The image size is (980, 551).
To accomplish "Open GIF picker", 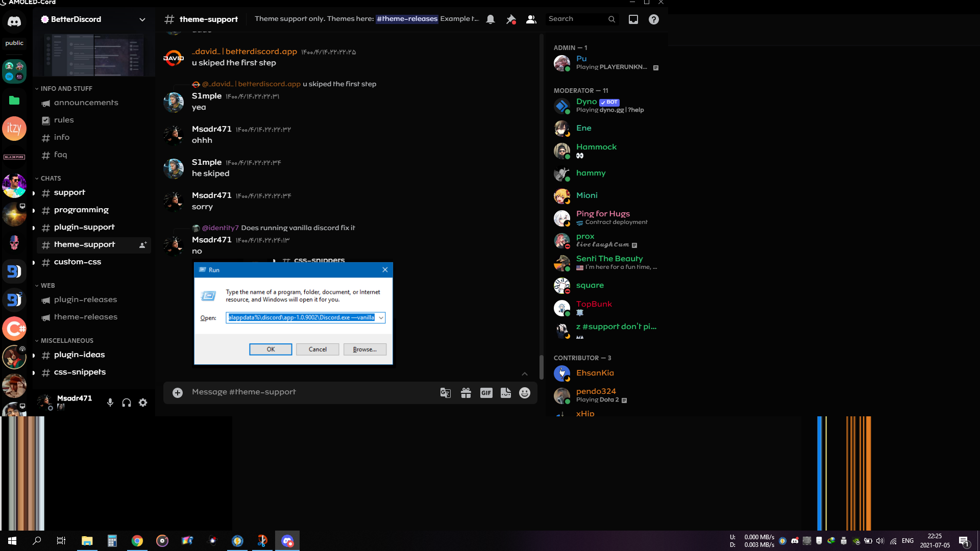I will [486, 393].
